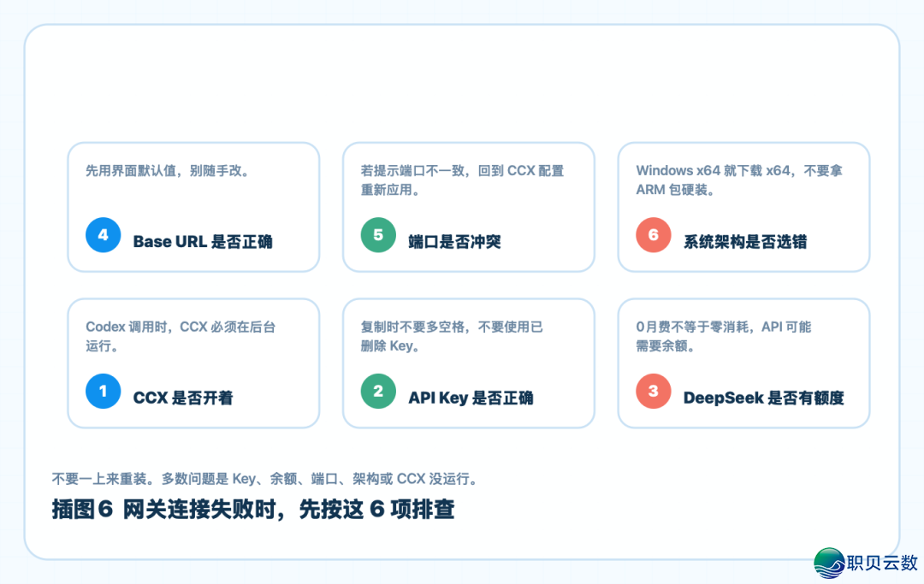Click the text '先用界面默认值，别随手改。'
This screenshot has height=584, width=924.
(168, 171)
